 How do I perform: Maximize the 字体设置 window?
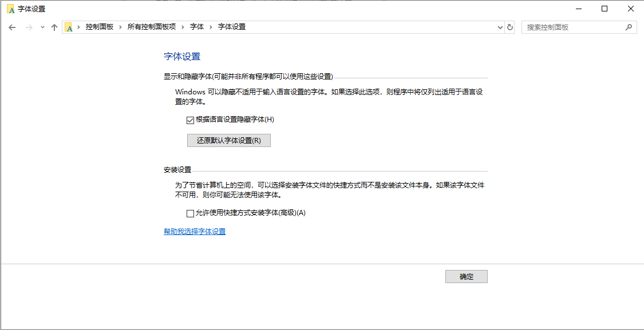(x=605, y=9)
